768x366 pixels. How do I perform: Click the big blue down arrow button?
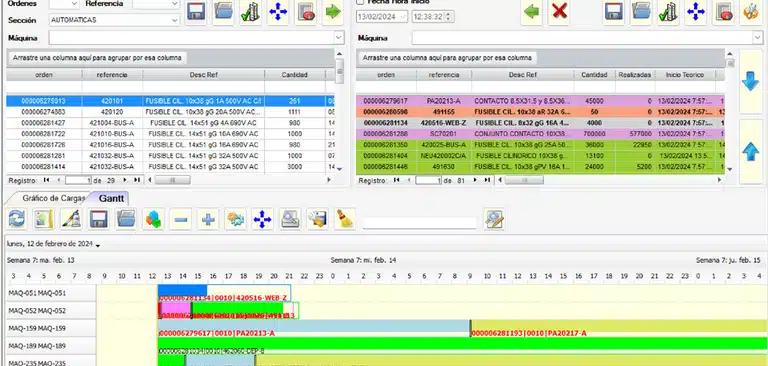coord(750,81)
